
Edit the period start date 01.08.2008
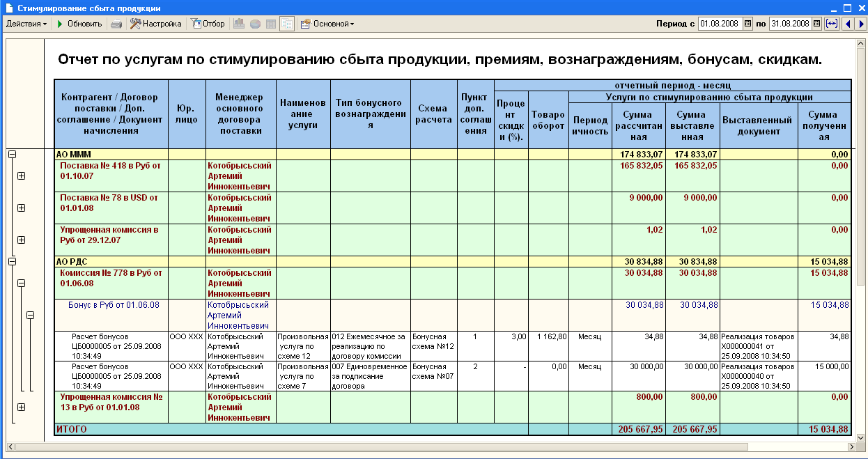pos(720,24)
